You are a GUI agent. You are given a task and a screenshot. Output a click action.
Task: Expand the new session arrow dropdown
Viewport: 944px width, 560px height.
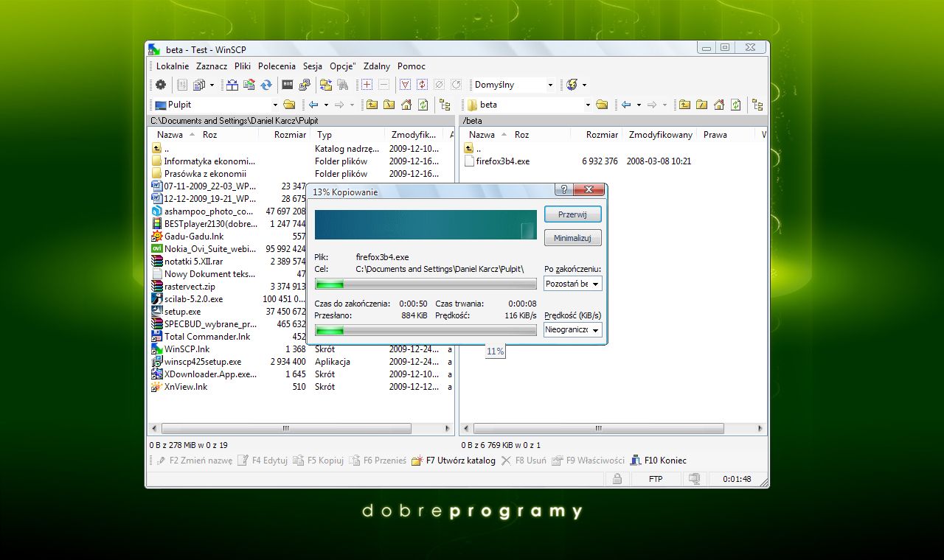click(x=584, y=85)
